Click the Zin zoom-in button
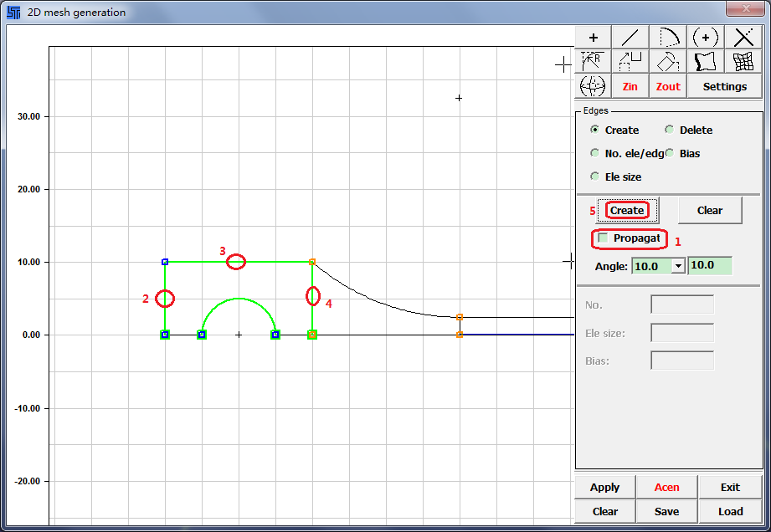The height and width of the screenshot is (532, 771). click(630, 86)
